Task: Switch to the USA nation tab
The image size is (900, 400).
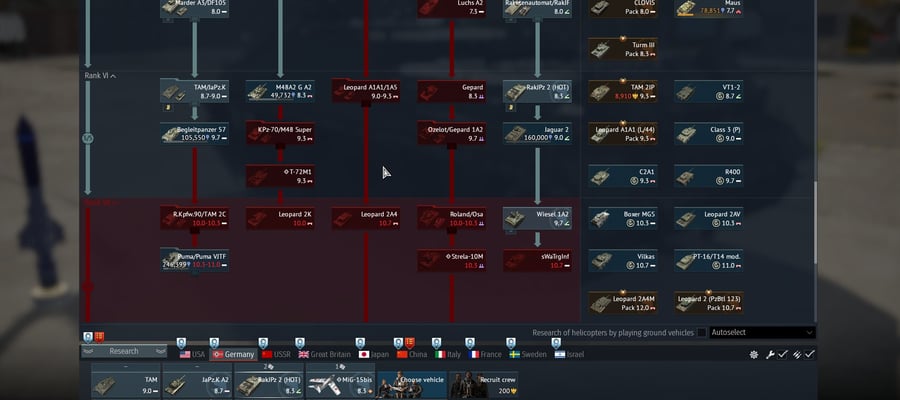Action: 192,355
